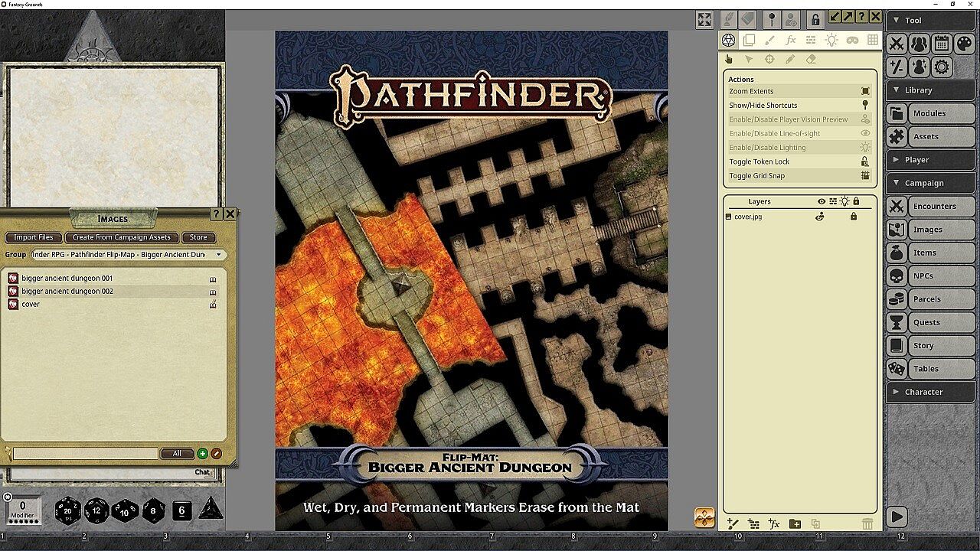Select the polyhedron play-mode tab icon

click(x=729, y=41)
